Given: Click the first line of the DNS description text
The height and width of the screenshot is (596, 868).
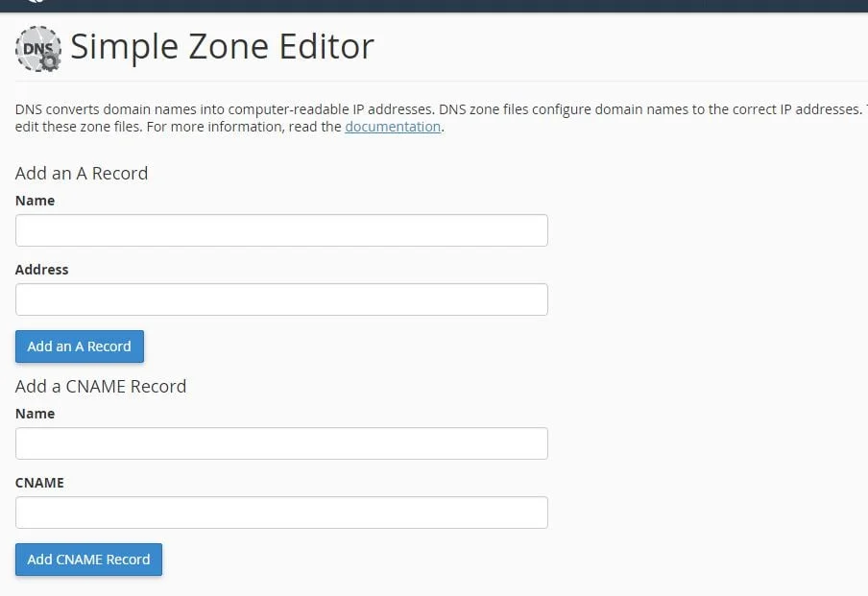Looking at the screenshot, I should (432, 109).
